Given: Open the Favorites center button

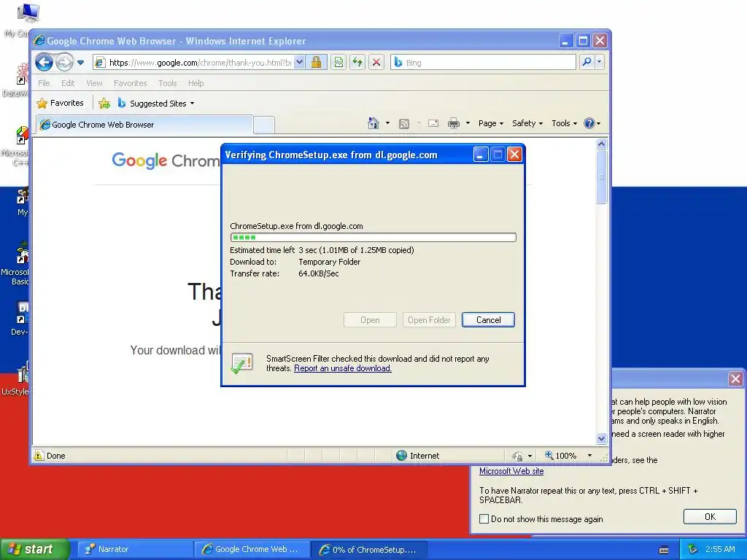Looking at the screenshot, I should pos(60,103).
